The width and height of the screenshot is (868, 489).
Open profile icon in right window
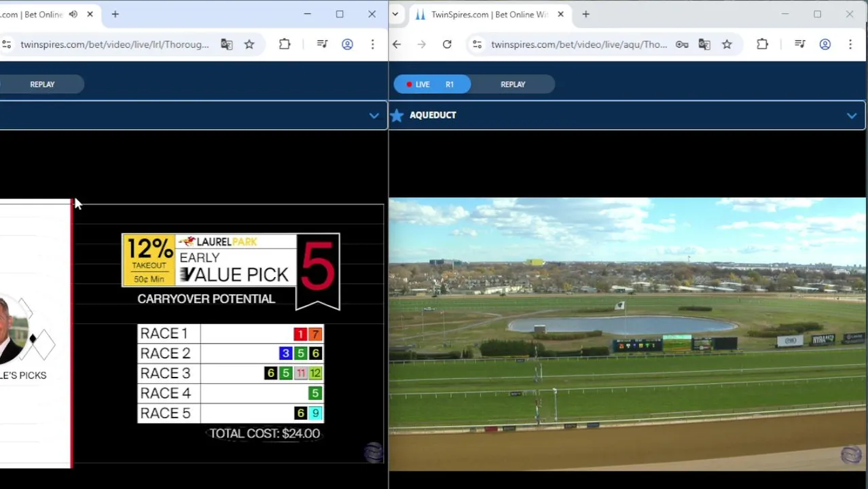click(x=825, y=44)
